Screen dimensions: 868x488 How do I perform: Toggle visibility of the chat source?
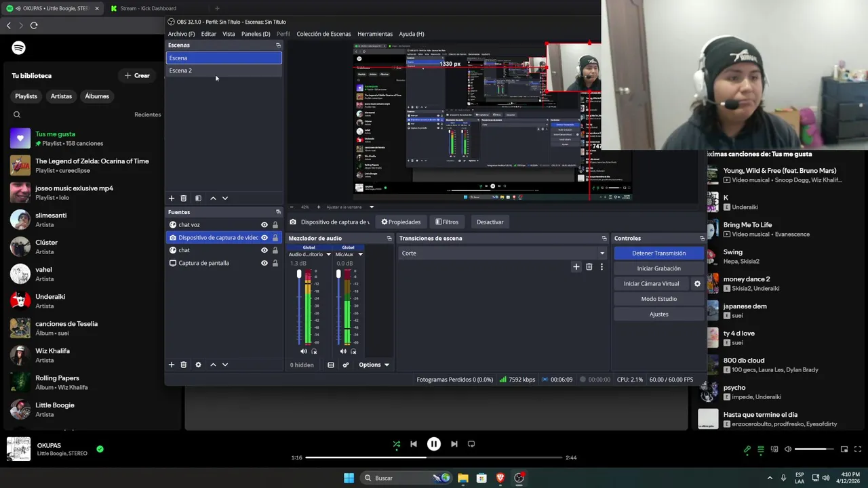point(264,250)
